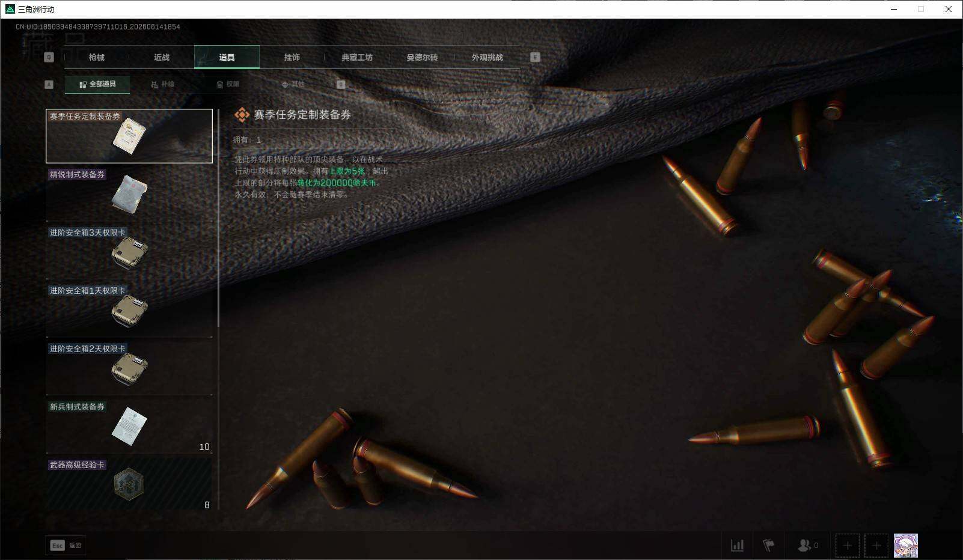
Task: Click the D key next-filter icon
Action: (341, 85)
